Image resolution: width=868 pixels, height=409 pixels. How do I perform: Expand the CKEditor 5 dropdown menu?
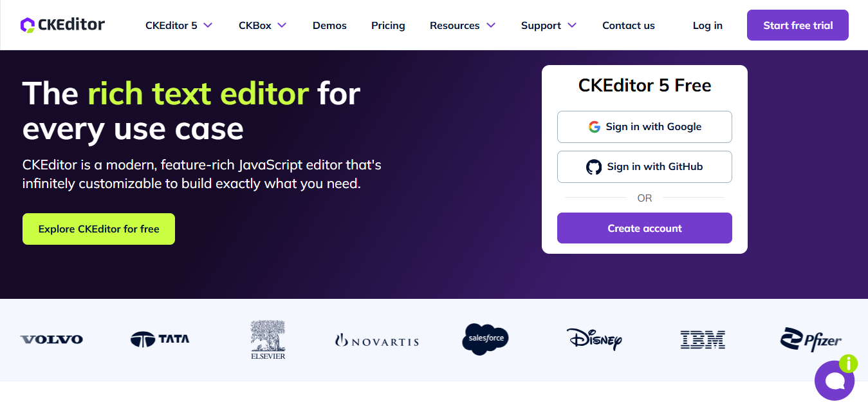coord(179,26)
